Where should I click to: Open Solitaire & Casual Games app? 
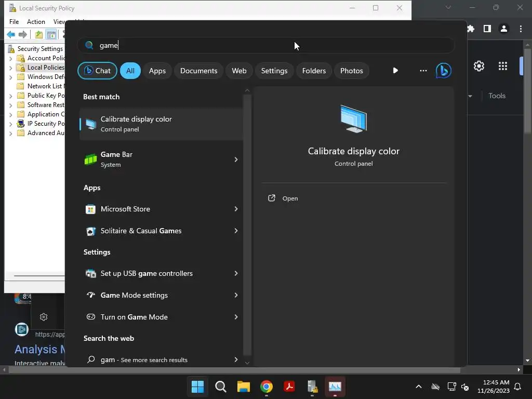click(x=161, y=231)
